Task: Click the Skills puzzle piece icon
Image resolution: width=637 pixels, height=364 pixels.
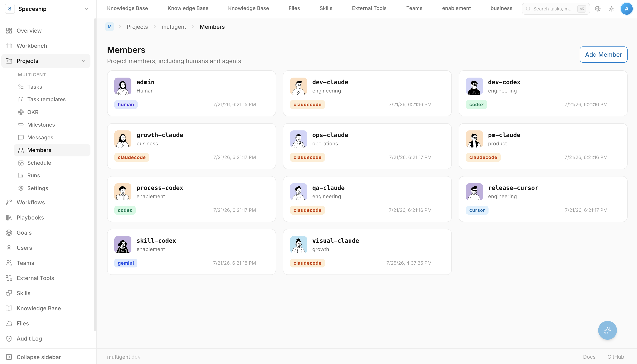Action: pyautogui.click(x=9, y=293)
